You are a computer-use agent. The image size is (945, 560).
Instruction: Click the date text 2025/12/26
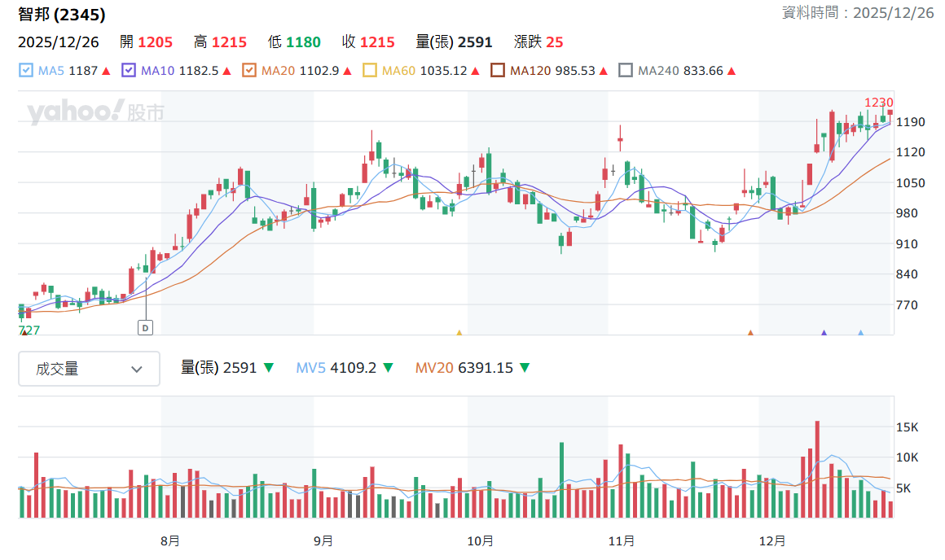click(x=59, y=42)
